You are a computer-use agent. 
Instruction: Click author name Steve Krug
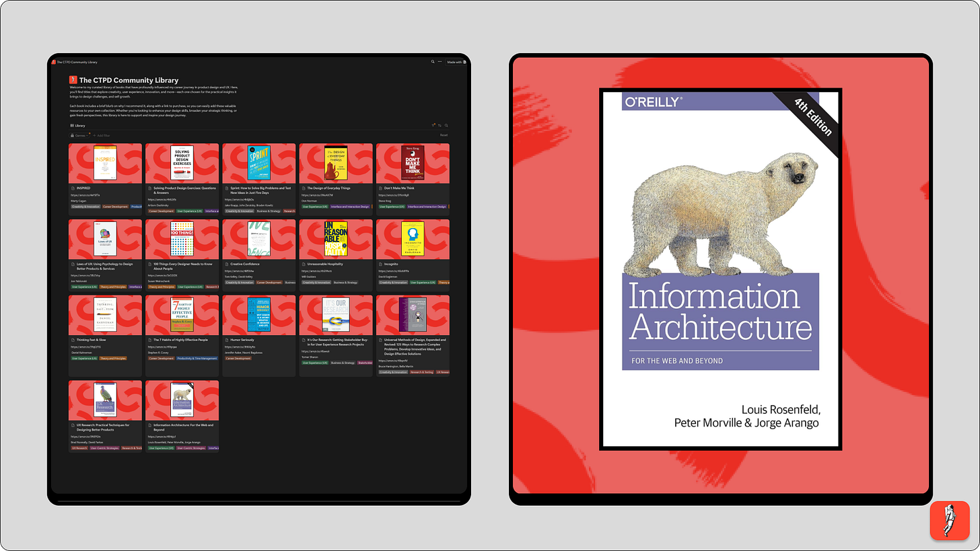click(x=384, y=200)
